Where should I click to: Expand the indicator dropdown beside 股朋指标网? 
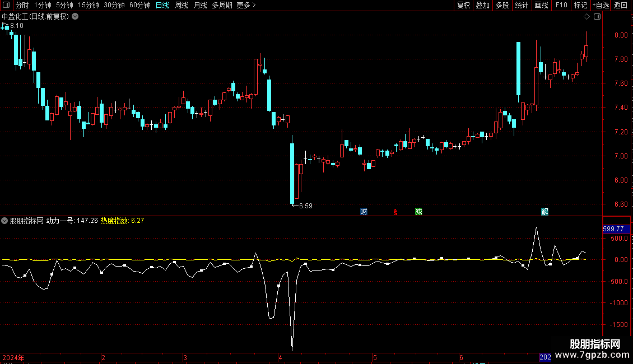[x=4, y=221]
